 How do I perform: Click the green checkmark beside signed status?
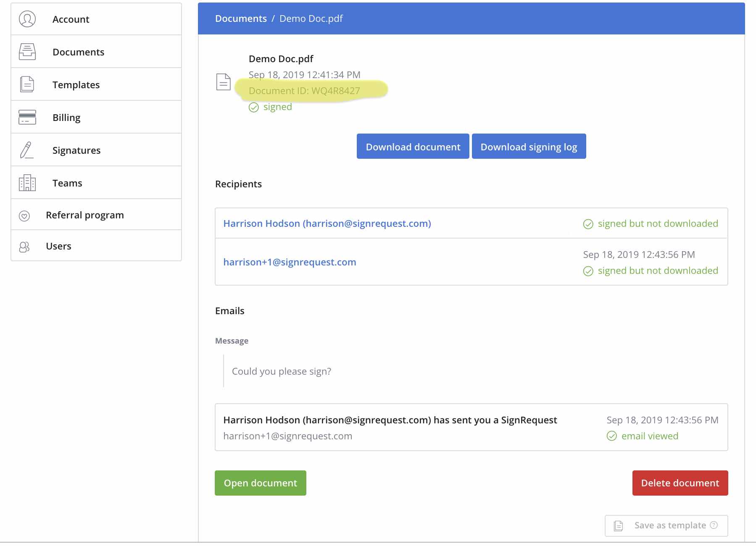pos(254,108)
